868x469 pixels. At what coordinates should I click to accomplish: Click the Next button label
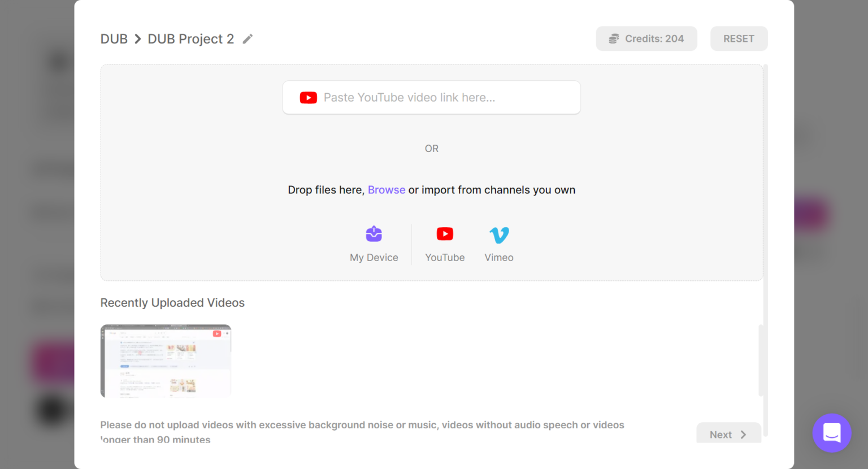click(721, 435)
